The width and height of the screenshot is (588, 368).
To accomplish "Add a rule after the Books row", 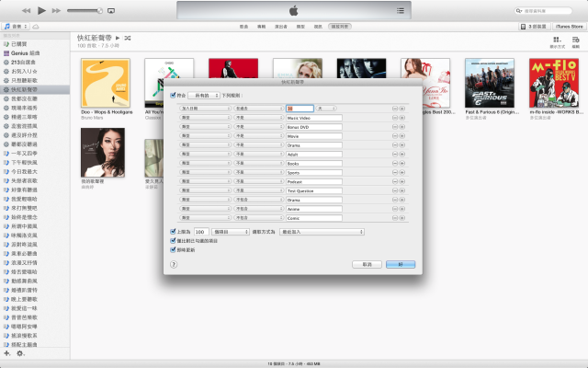I will 402,164.
